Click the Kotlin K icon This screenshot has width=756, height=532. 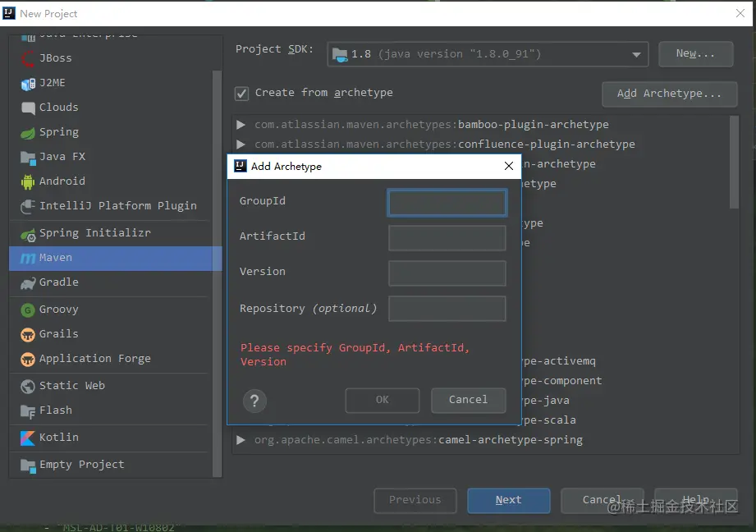28,438
